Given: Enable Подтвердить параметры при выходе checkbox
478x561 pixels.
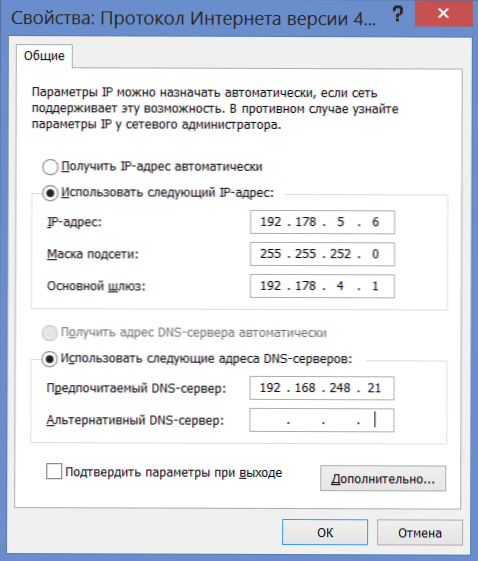Looking at the screenshot, I should [54, 471].
